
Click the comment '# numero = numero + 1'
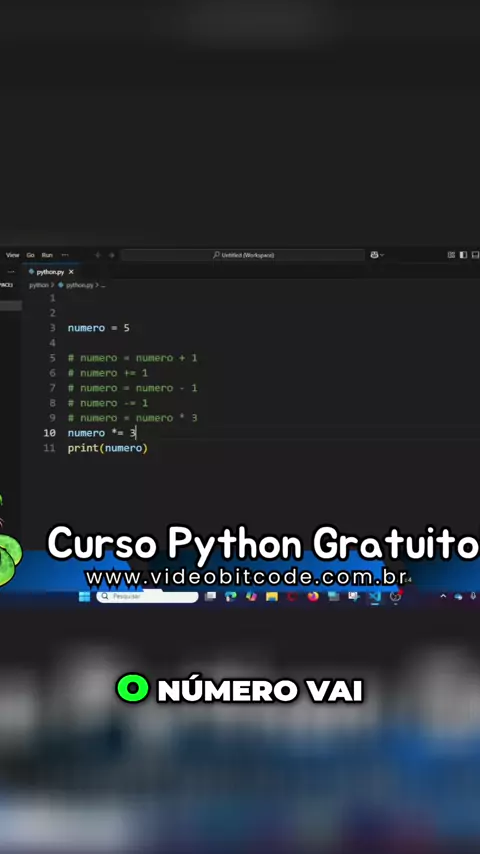click(x=132, y=358)
